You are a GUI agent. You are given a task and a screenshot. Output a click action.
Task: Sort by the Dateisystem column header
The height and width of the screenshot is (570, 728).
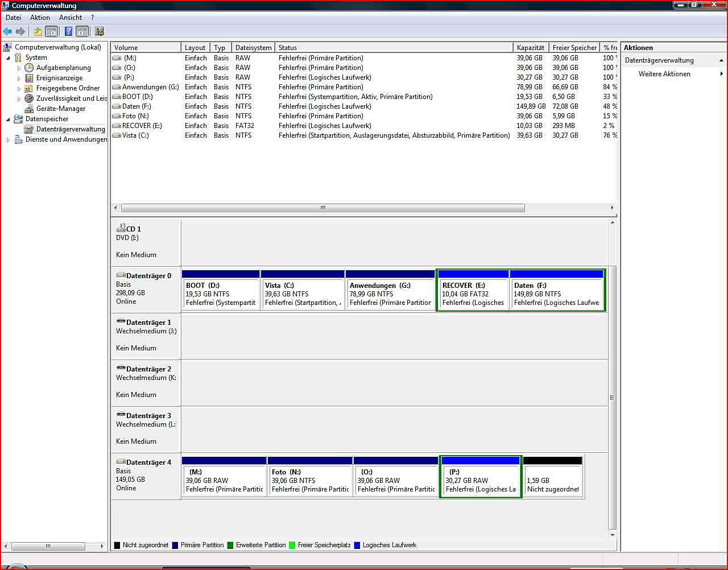(253, 48)
